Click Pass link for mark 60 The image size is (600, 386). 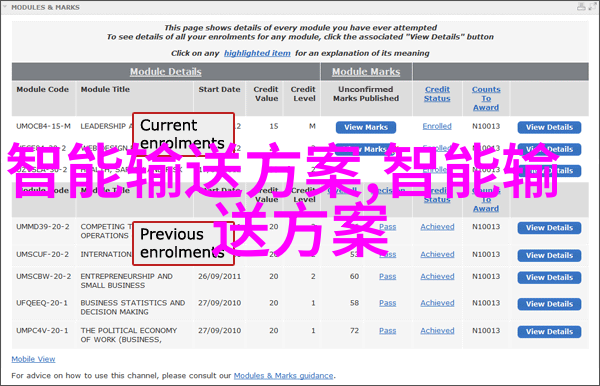coord(388,277)
